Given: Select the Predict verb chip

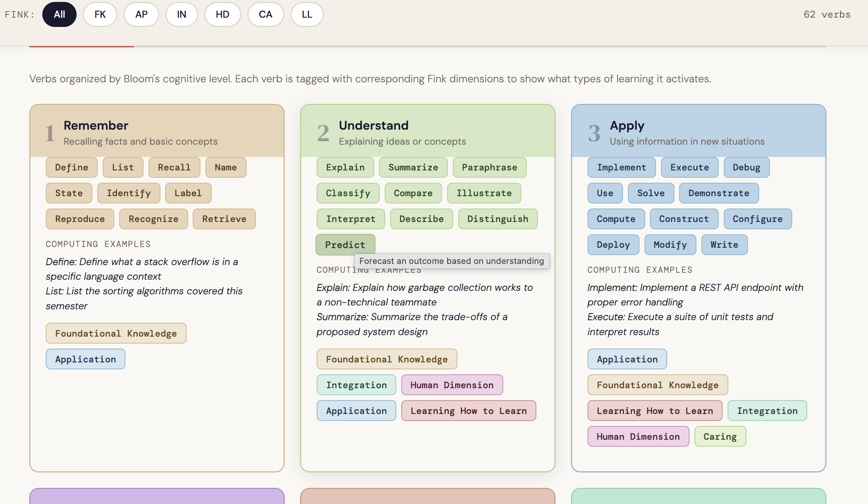Looking at the screenshot, I should tap(345, 245).
